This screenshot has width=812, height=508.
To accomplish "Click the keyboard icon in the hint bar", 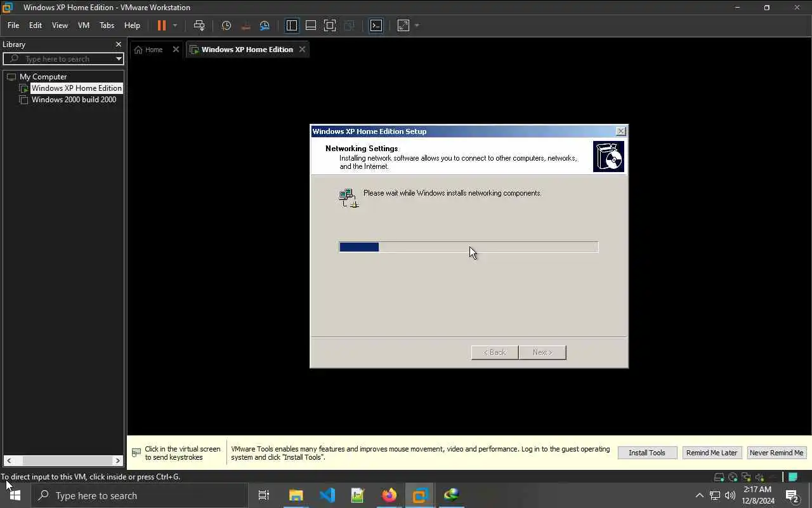I will click(136, 453).
